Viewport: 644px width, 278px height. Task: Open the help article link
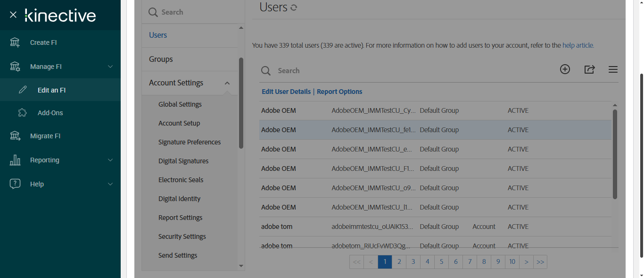(578, 46)
